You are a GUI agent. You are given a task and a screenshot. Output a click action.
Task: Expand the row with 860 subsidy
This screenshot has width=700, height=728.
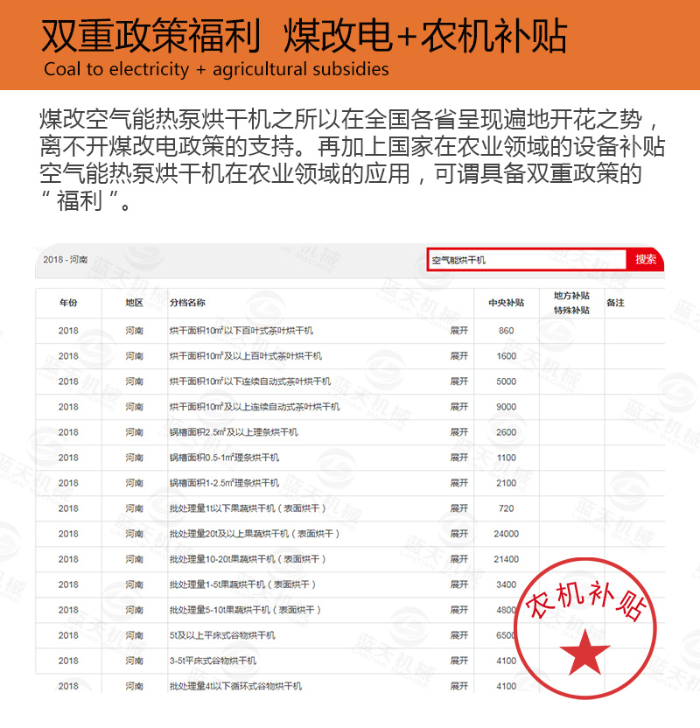(x=458, y=331)
